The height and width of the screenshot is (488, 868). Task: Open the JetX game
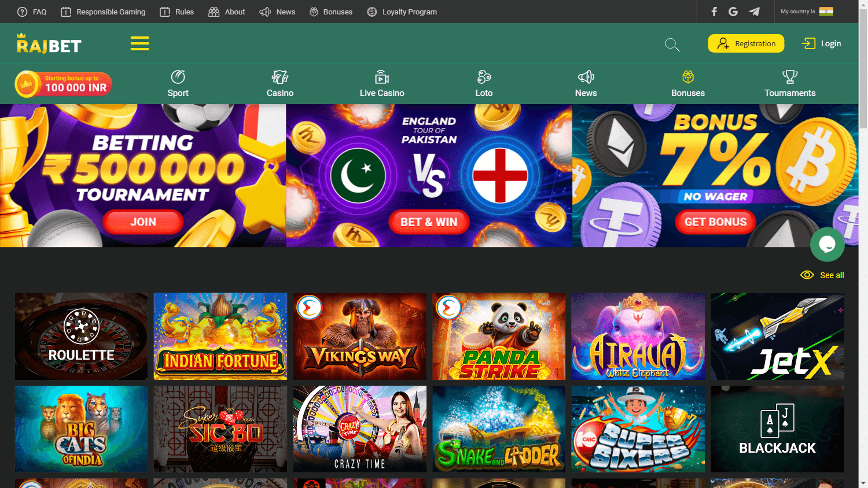[778, 337]
